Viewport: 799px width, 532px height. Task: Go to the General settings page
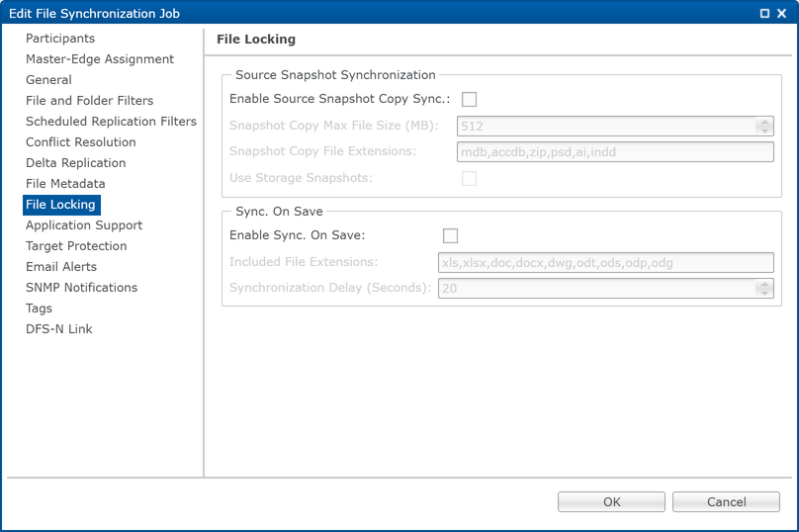(48, 80)
